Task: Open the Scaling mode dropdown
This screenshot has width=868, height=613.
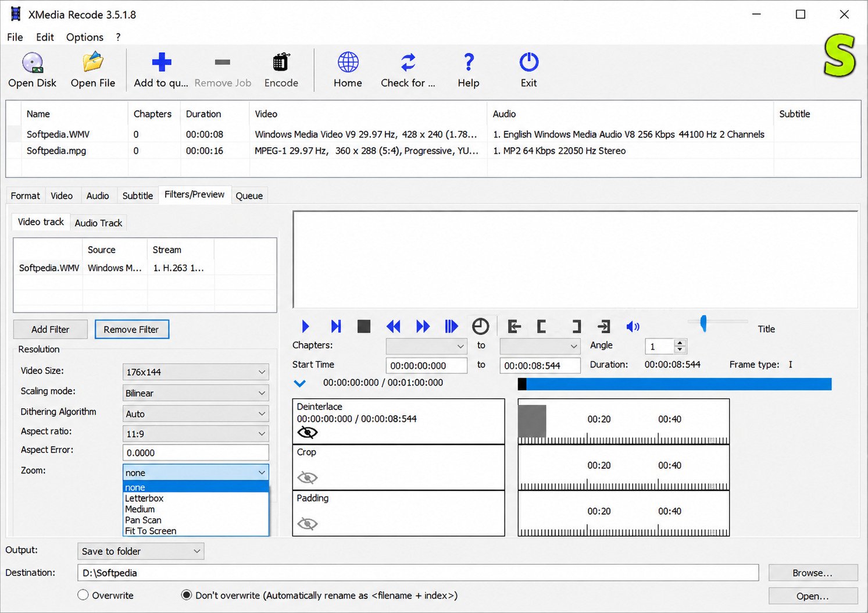Action: click(196, 393)
